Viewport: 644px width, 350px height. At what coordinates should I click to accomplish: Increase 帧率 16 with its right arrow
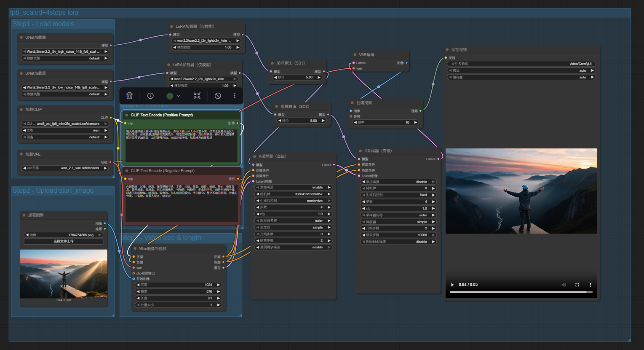point(415,122)
